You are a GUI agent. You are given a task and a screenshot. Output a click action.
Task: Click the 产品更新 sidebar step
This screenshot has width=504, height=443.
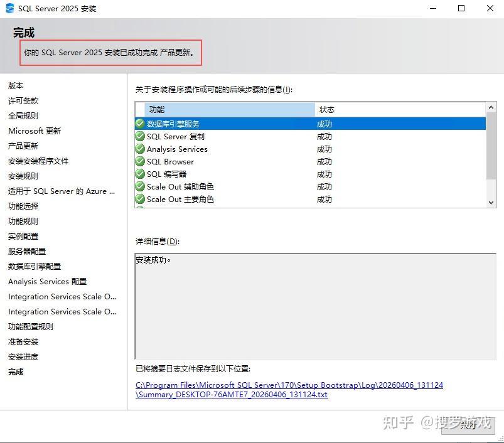(23, 146)
